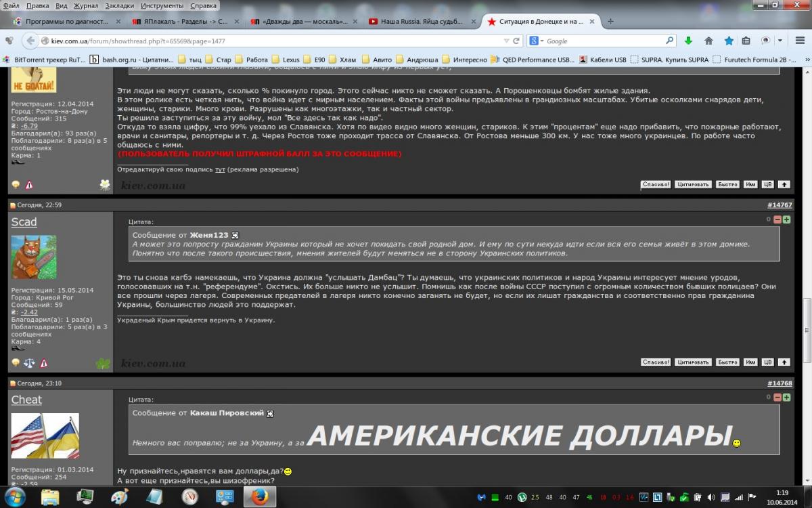812x508 pixels.
Task: Open Windows Start button
Action: [x=15, y=497]
